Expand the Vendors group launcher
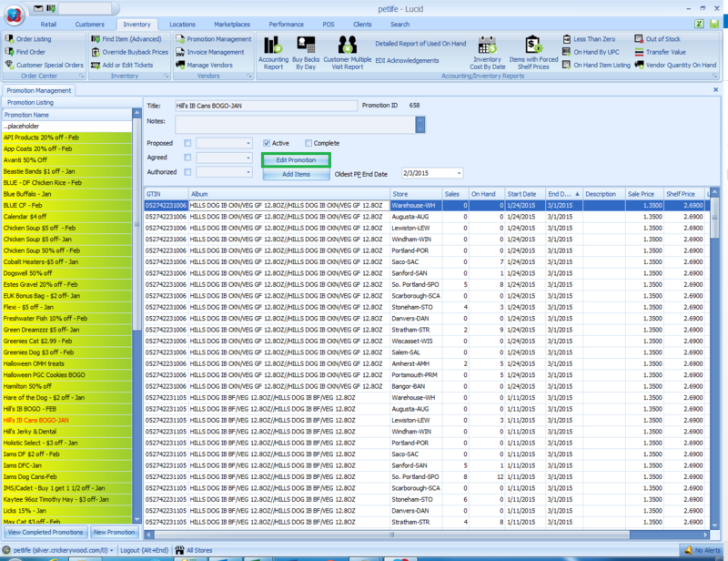728x561 pixels. coord(249,76)
